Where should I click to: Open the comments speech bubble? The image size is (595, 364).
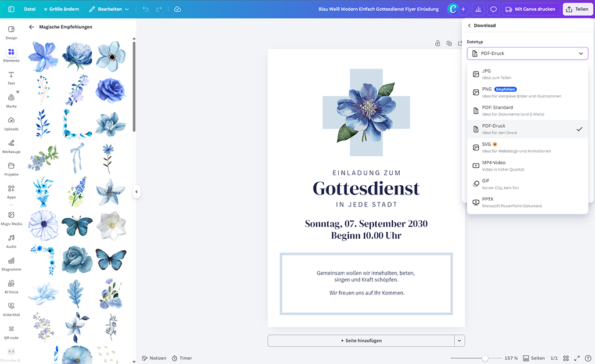(x=493, y=9)
